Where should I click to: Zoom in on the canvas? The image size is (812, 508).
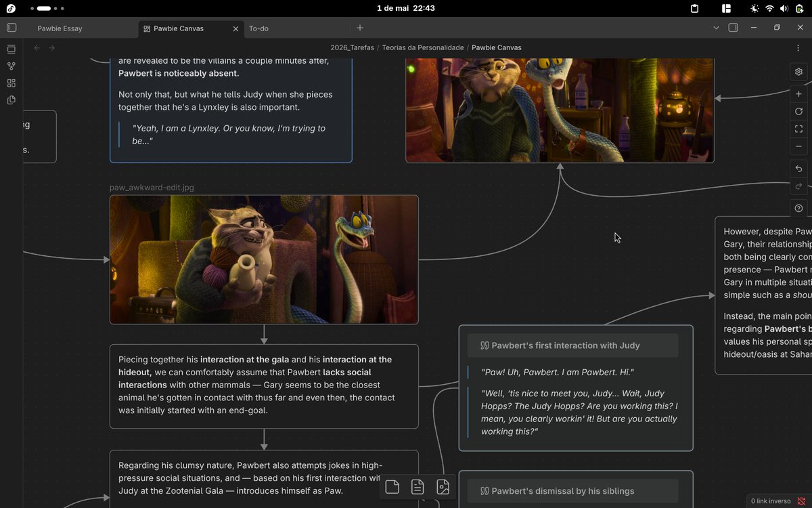(798, 94)
